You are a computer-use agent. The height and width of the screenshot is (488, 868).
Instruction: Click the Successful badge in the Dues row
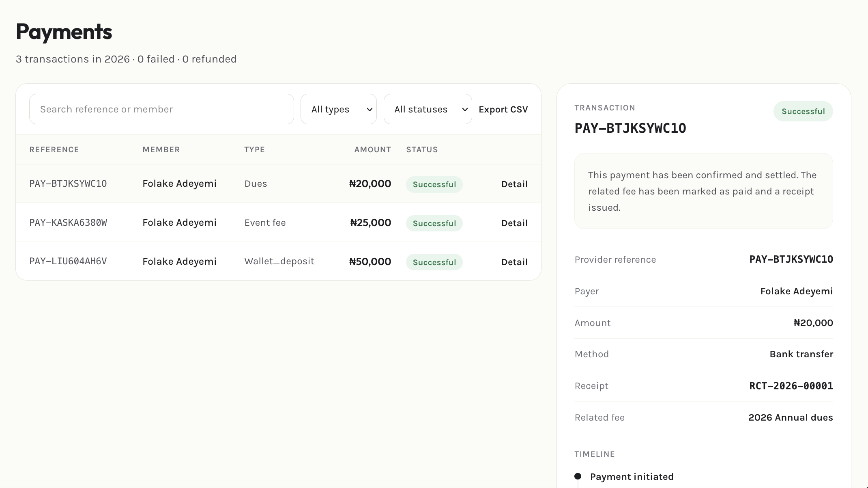point(434,184)
